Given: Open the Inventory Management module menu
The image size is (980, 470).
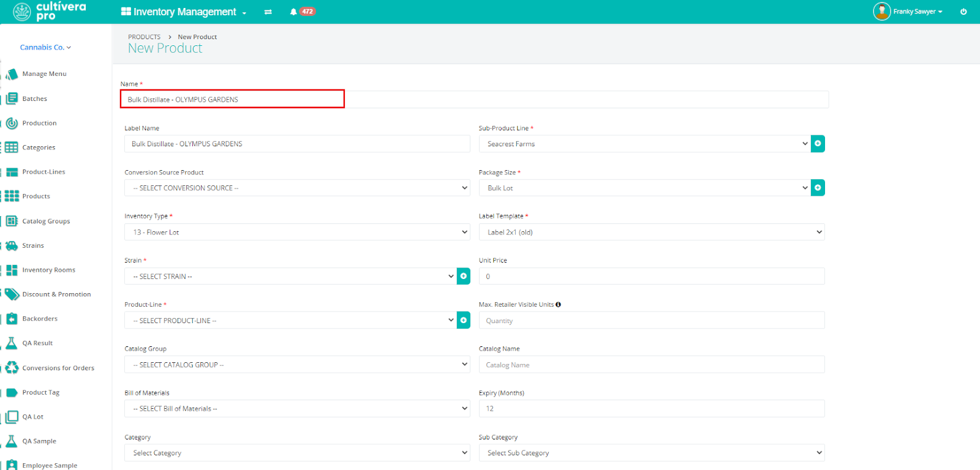Looking at the screenshot, I should 184,12.
